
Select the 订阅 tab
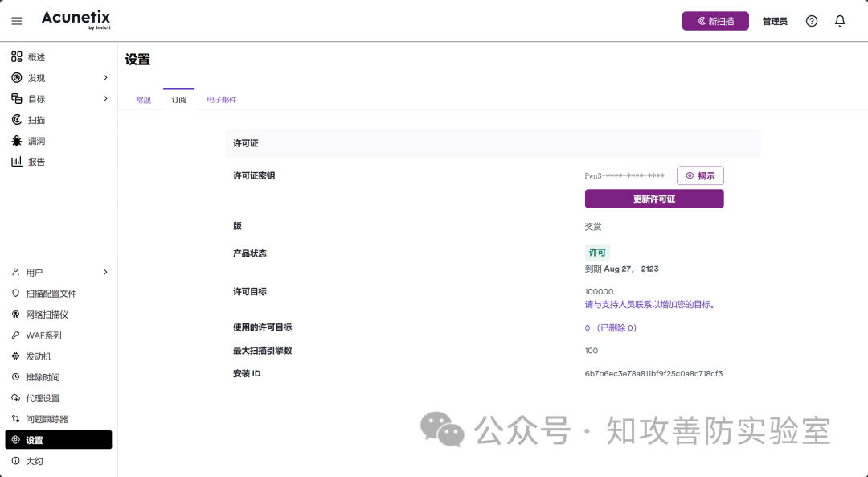pyautogui.click(x=178, y=100)
